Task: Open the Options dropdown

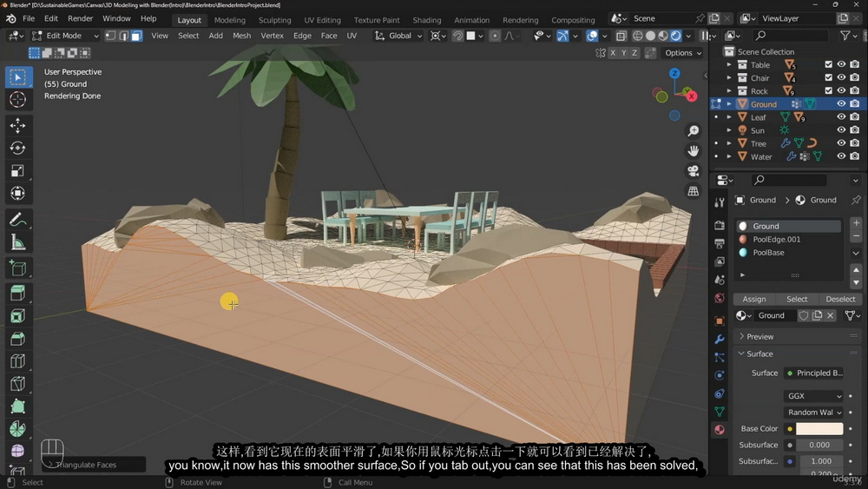Action: pyautogui.click(x=683, y=53)
